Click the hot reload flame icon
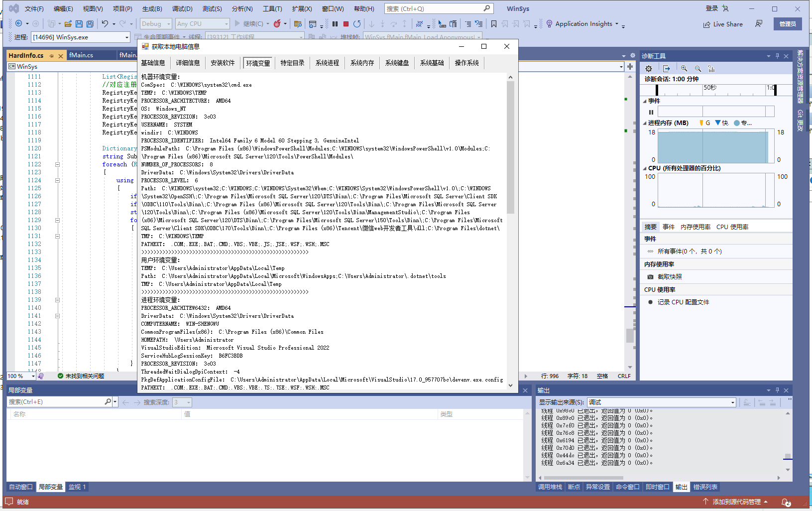Image resolution: width=812 pixels, height=511 pixels. tap(277, 23)
